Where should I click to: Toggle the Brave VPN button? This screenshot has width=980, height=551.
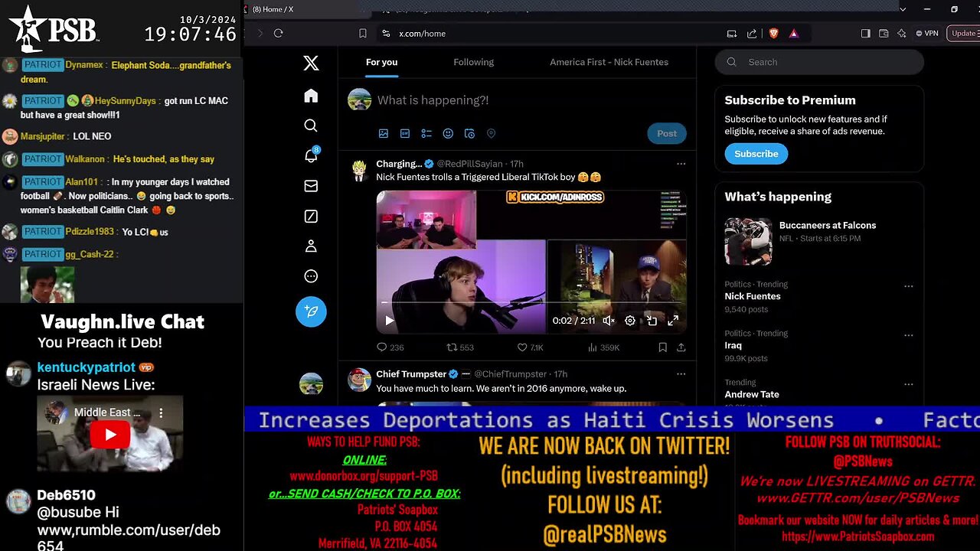(926, 34)
